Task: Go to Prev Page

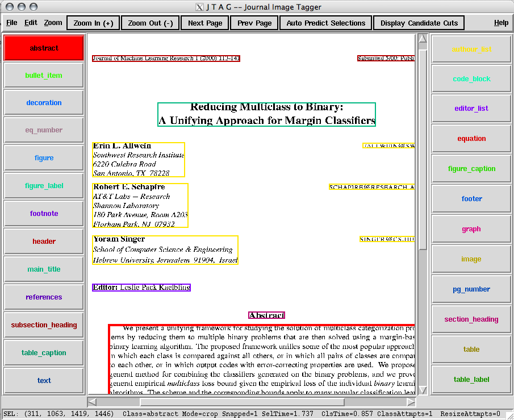Action: coord(254,23)
